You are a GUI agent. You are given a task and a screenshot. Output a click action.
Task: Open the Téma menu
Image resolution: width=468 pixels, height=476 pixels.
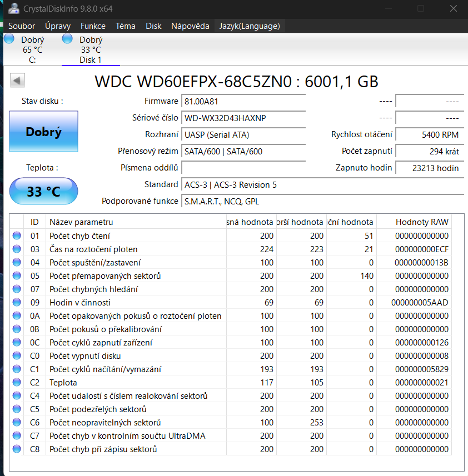(126, 26)
